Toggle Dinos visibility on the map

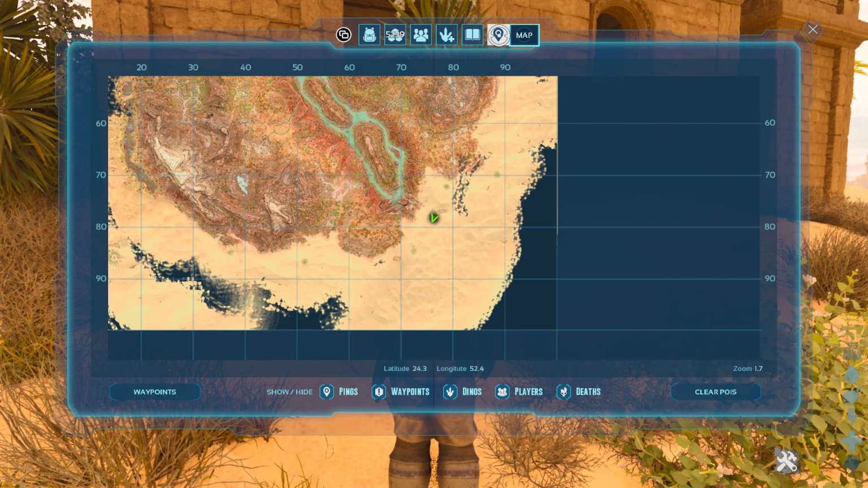click(463, 392)
